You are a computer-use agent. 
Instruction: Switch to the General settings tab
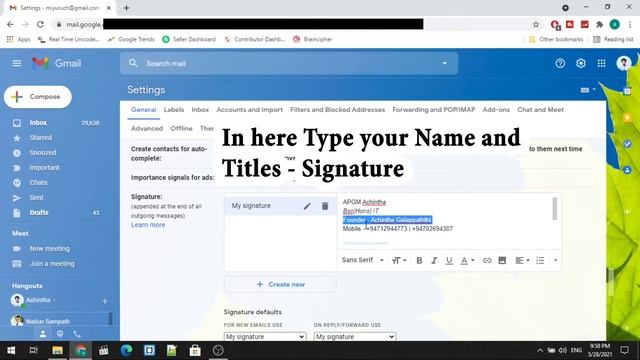(x=143, y=110)
